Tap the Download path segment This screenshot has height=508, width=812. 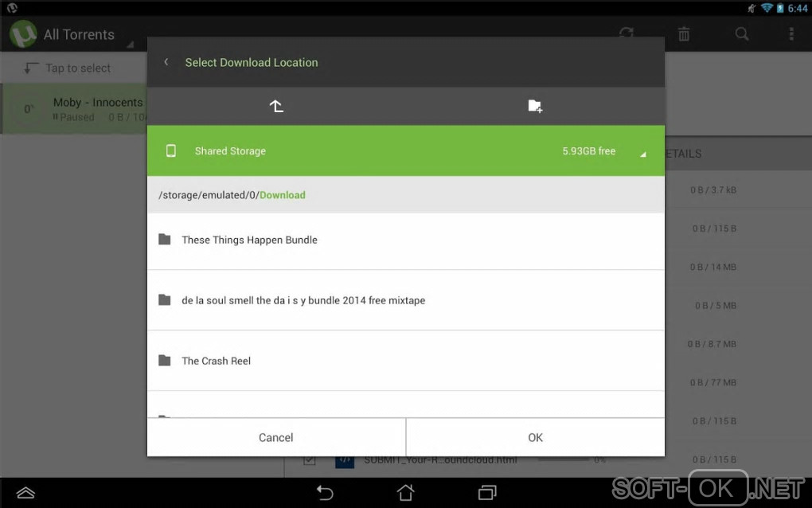coord(283,195)
